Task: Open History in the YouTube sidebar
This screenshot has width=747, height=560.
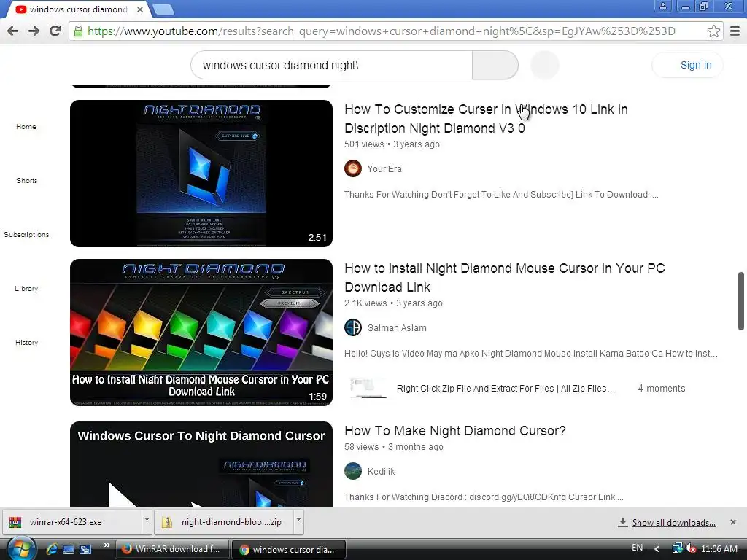Action: 26,343
